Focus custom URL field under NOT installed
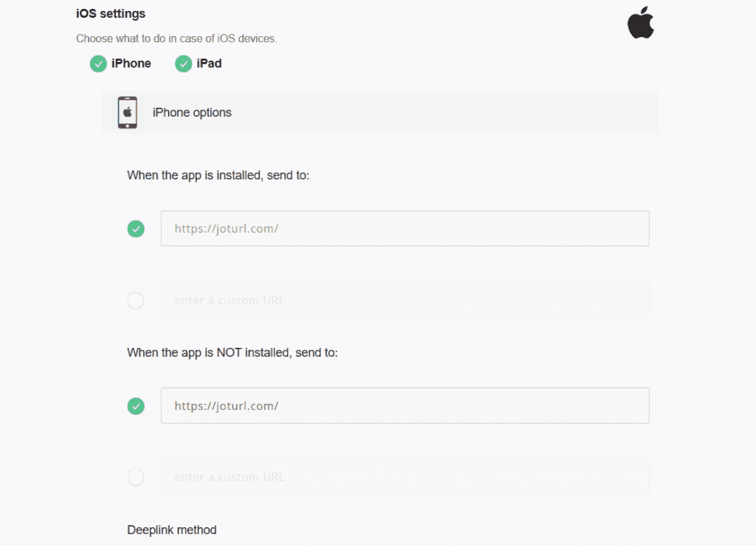The image size is (756, 545). (405, 477)
